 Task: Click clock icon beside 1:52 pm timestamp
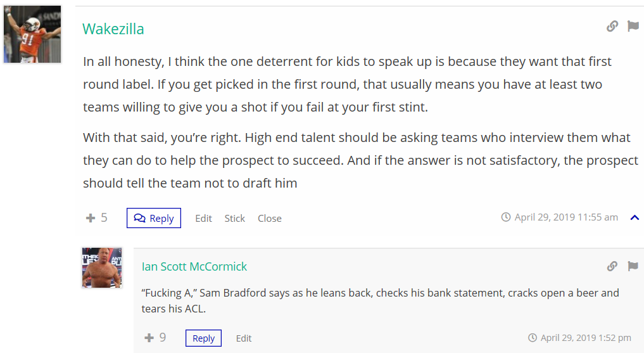pos(533,338)
